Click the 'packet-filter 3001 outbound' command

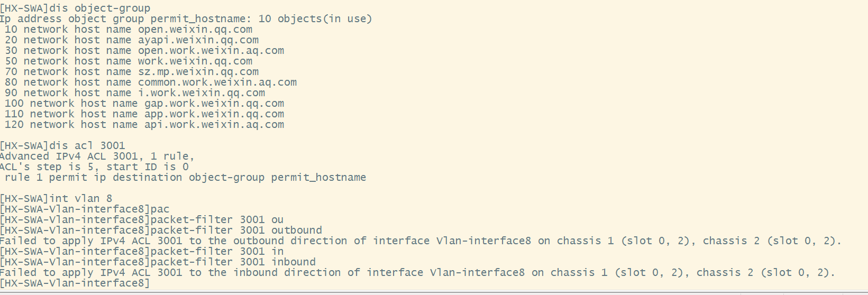point(236,231)
